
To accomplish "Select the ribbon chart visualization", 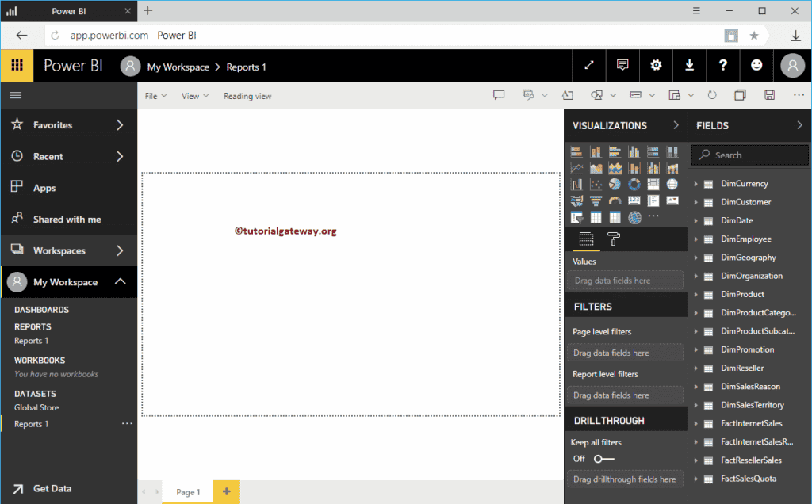I will click(672, 168).
